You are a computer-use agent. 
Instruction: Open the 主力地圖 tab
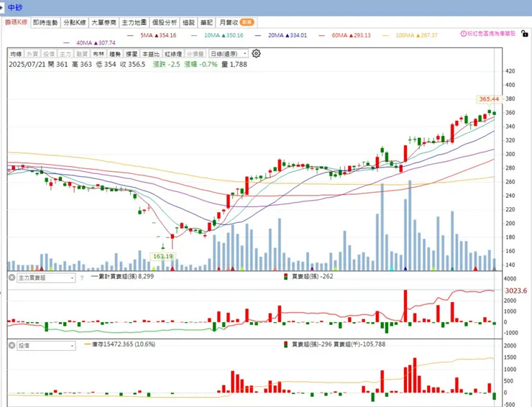[x=134, y=22]
